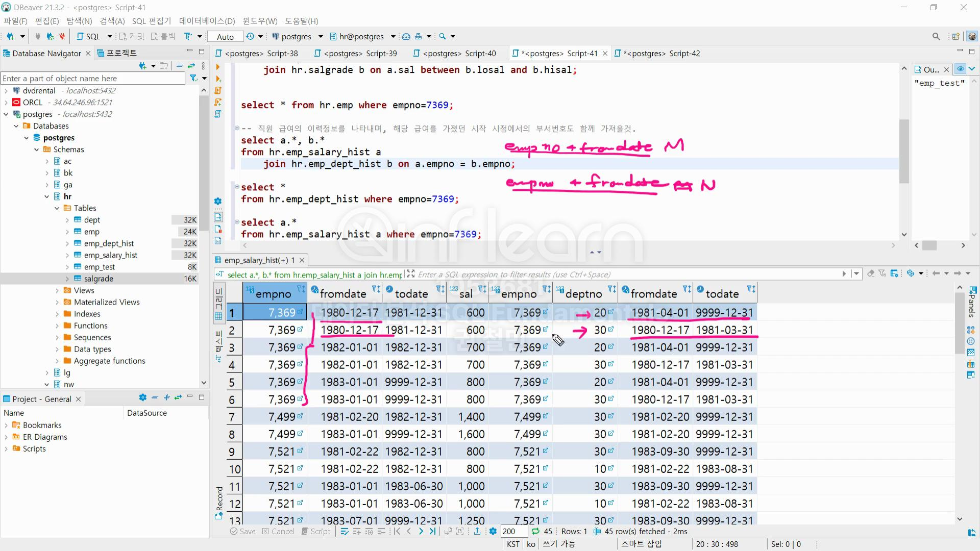Toggle the output viewer eye icon

pos(960,69)
